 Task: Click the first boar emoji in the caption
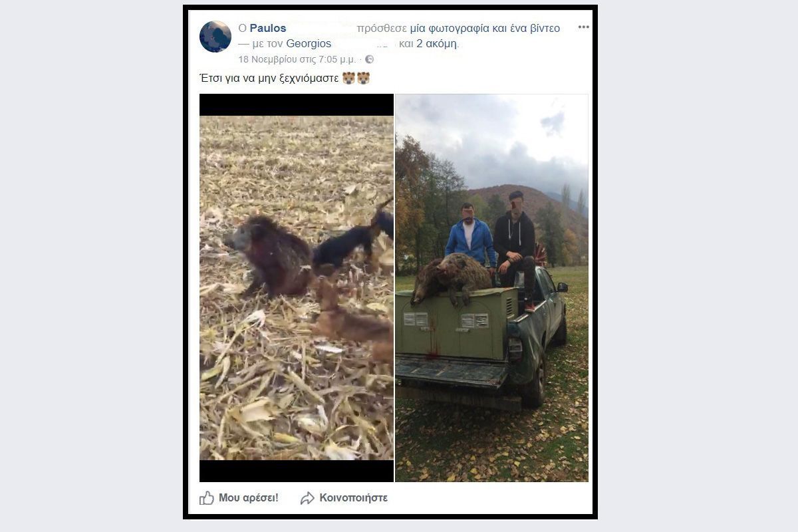(348, 78)
